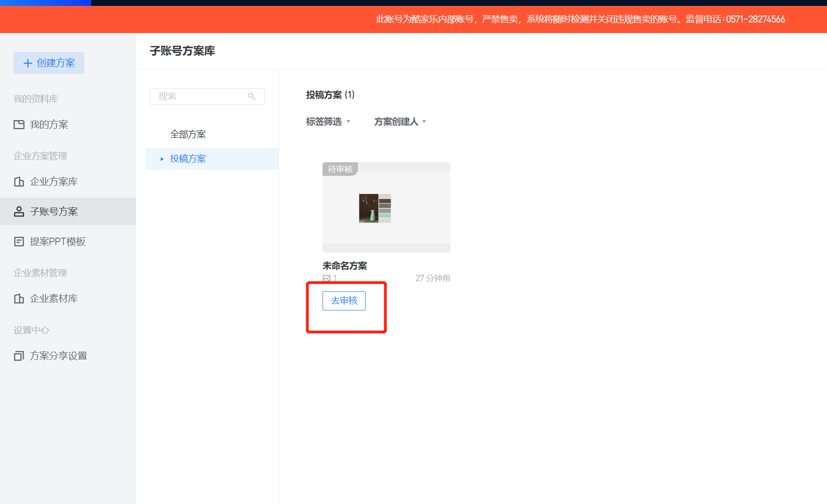Click the 企业素材库 building icon
The width and height of the screenshot is (827, 504).
(19, 299)
